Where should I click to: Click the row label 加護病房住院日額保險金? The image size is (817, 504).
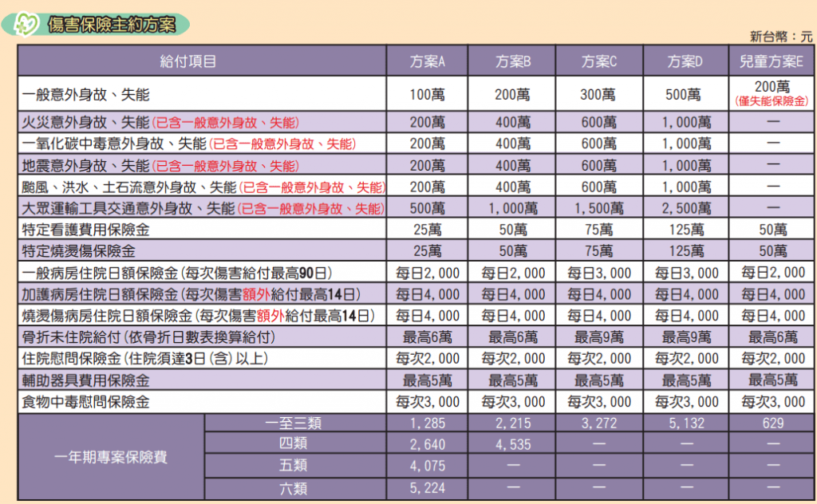[100, 295]
